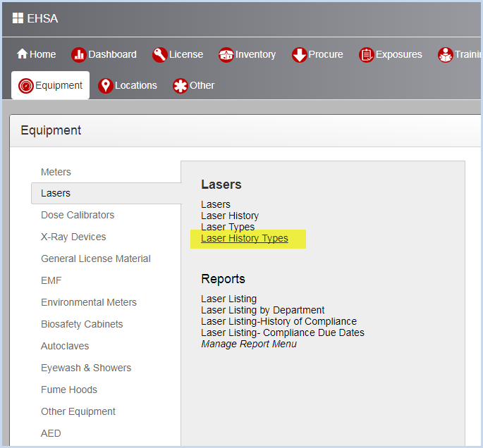Open Eyewash & Showers category
Screen dimensions: 483x448
coord(86,368)
